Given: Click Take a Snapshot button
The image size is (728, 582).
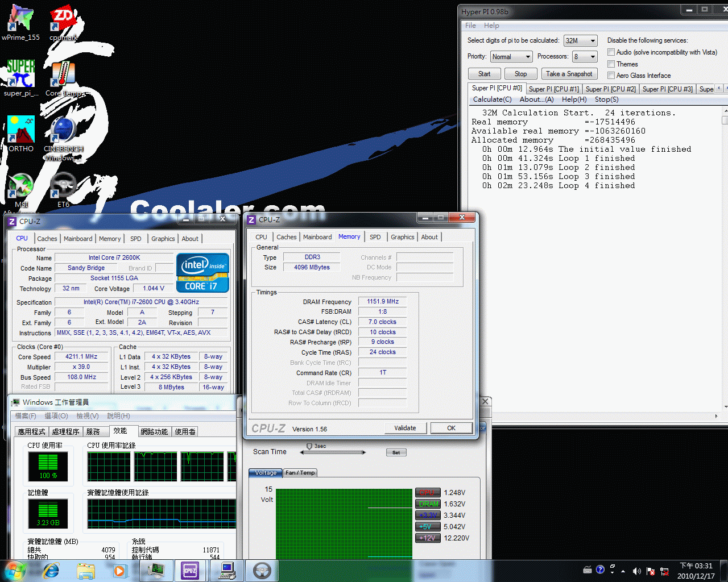Looking at the screenshot, I should tap(569, 74).
